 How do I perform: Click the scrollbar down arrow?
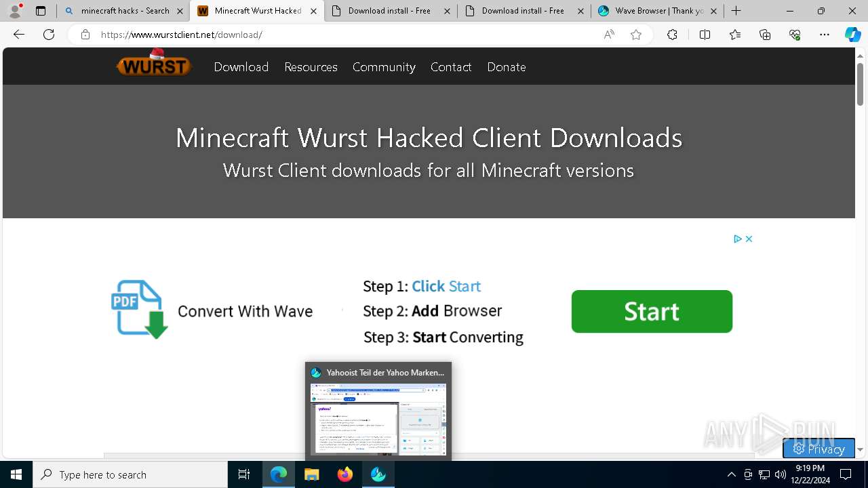(x=860, y=449)
